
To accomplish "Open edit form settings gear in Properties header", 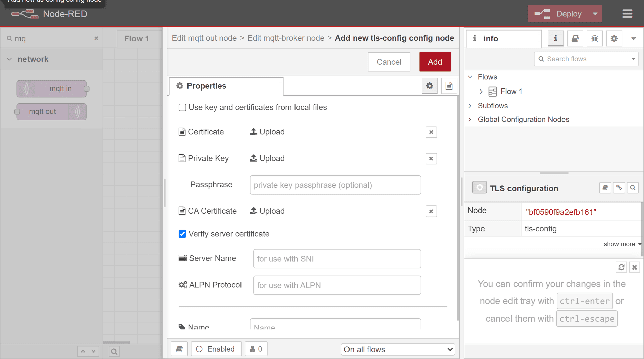I will [x=430, y=86].
